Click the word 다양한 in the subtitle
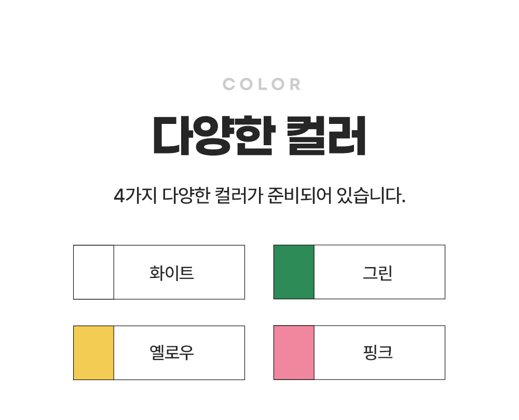 pyautogui.click(x=186, y=195)
